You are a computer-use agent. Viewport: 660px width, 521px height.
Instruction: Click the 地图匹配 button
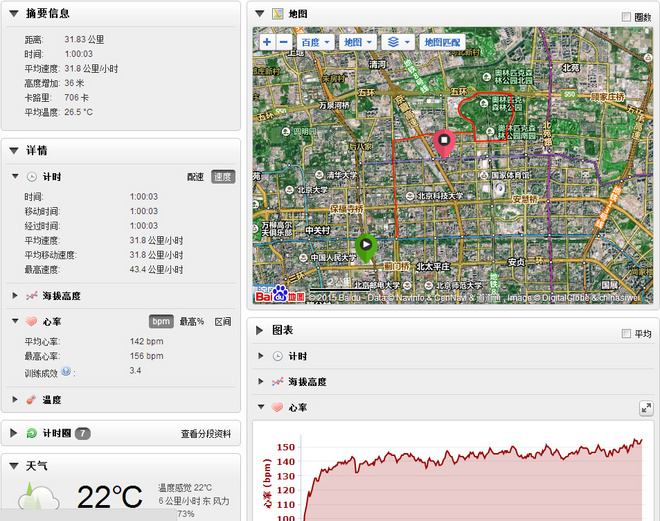(442, 43)
